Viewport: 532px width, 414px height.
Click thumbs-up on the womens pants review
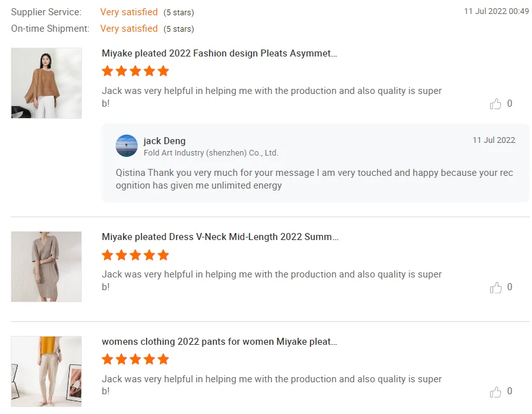[x=496, y=392]
